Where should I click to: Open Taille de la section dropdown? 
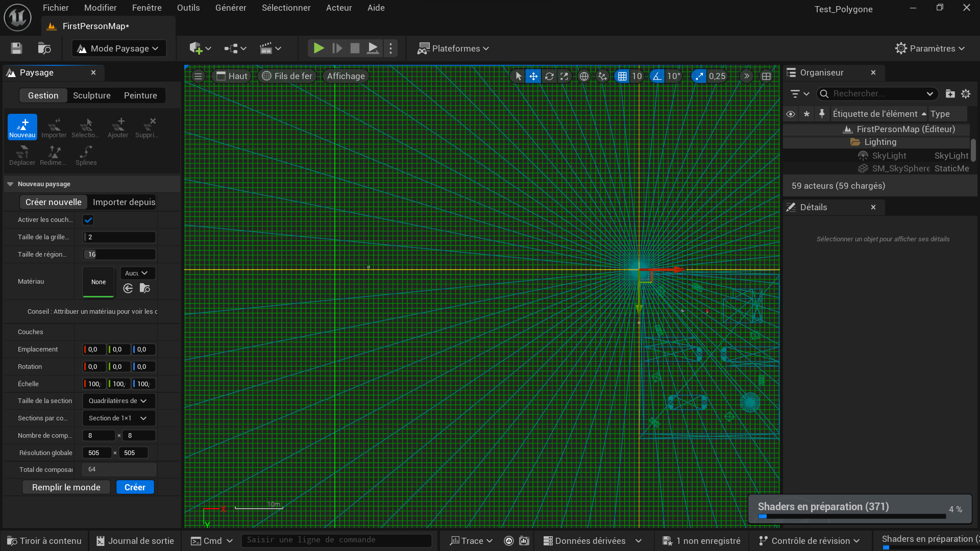[119, 401]
